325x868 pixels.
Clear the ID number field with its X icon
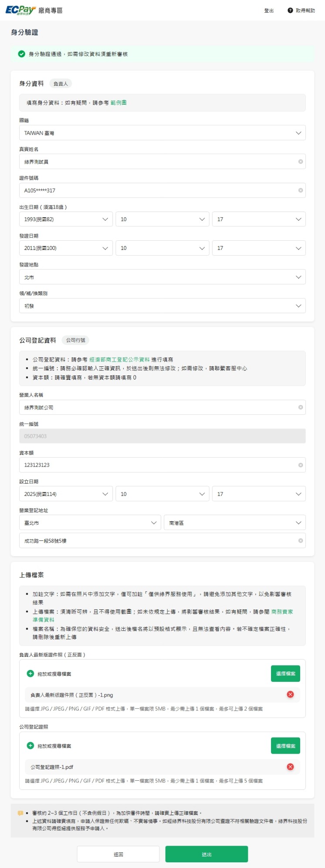click(x=301, y=191)
